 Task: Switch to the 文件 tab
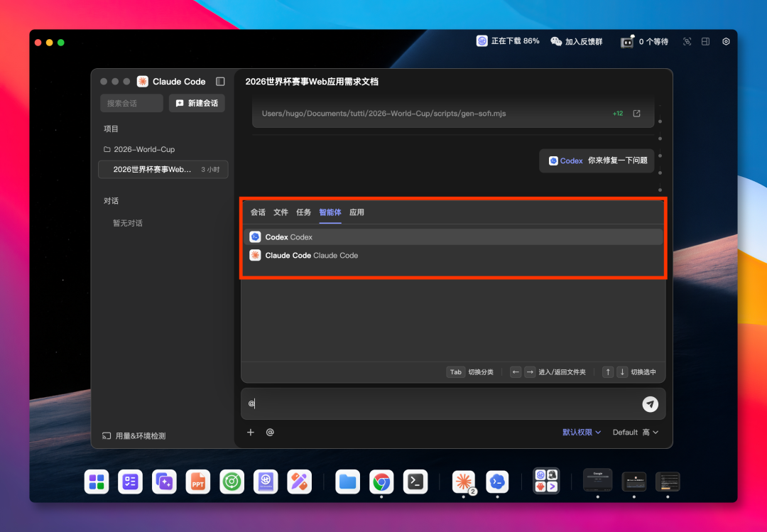pos(281,212)
